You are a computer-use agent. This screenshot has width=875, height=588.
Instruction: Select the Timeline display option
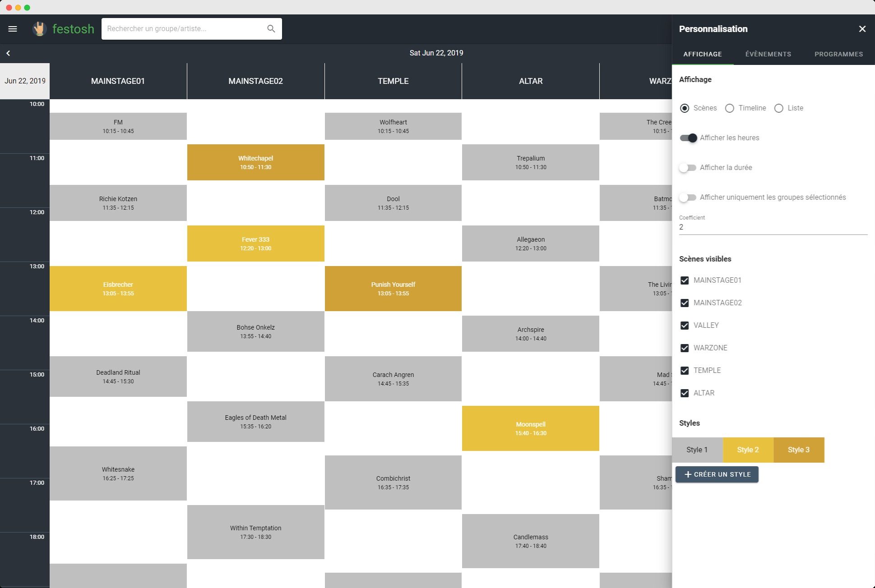coord(729,108)
